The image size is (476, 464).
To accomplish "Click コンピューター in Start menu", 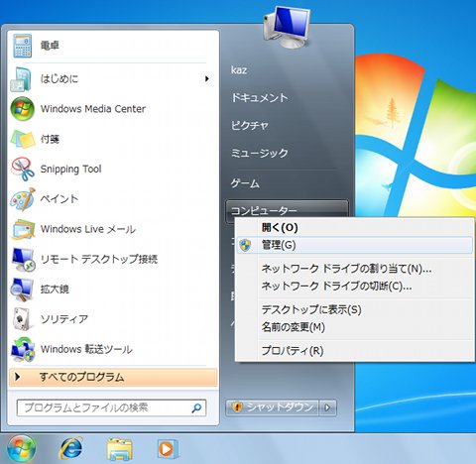I will tap(287, 209).
